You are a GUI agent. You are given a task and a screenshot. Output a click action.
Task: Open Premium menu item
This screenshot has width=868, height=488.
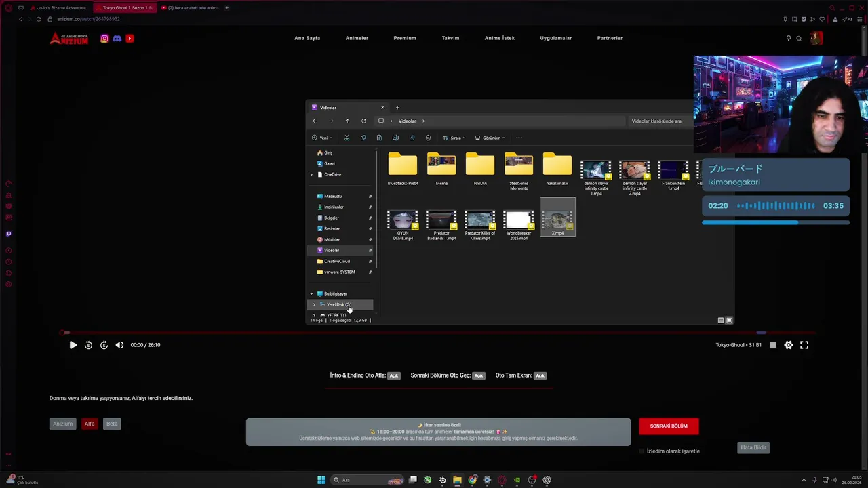tap(405, 38)
